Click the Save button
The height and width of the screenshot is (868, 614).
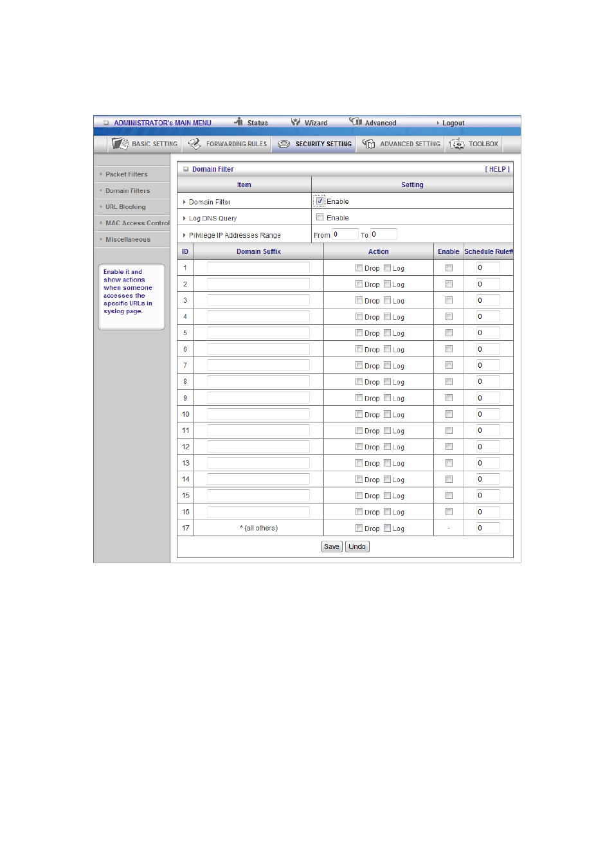point(332,547)
